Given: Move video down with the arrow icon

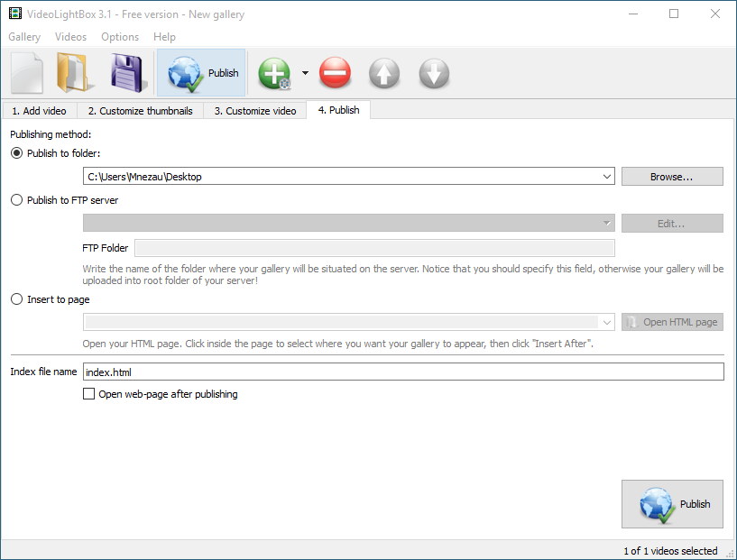Looking at the screenshot, I should (x=434, y=73).
